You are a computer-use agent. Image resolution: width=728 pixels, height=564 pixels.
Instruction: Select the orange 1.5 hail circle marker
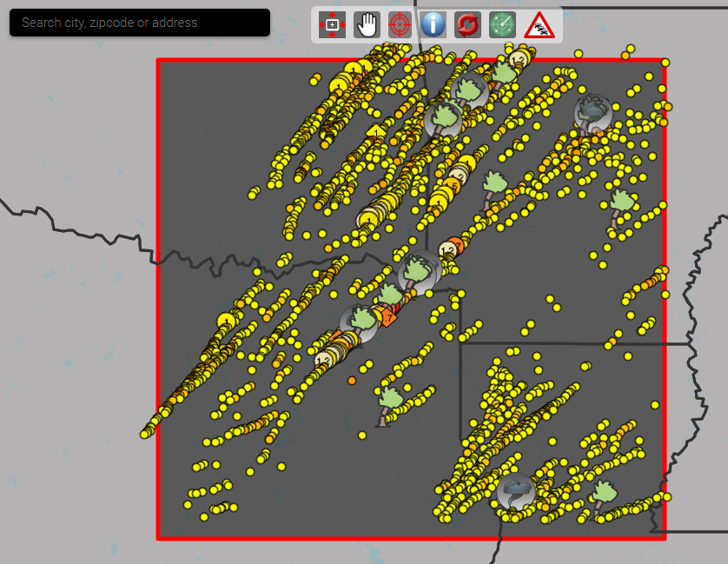(x=453, y=186)
